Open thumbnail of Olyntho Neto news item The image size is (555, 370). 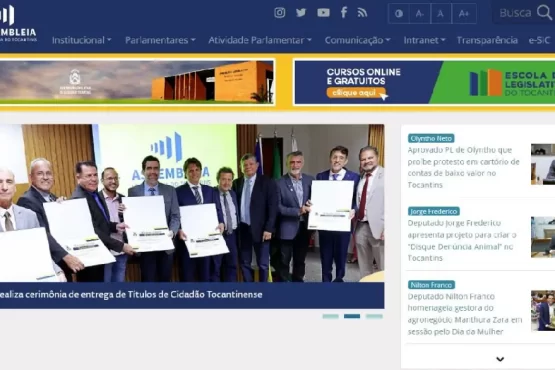click(543, 164)
